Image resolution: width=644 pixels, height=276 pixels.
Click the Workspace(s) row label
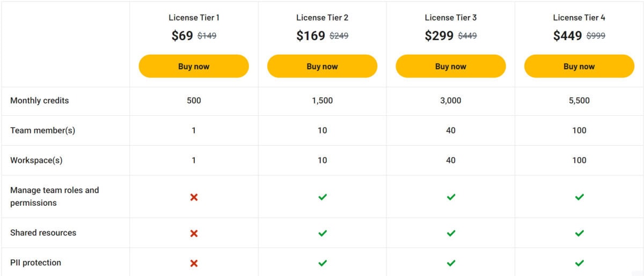coord(36,160)
